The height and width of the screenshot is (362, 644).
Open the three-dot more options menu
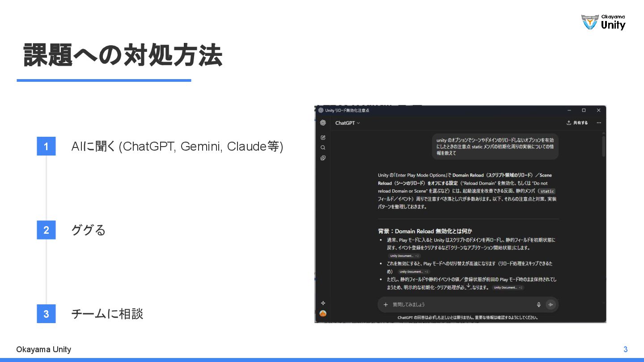click(599, 123)
